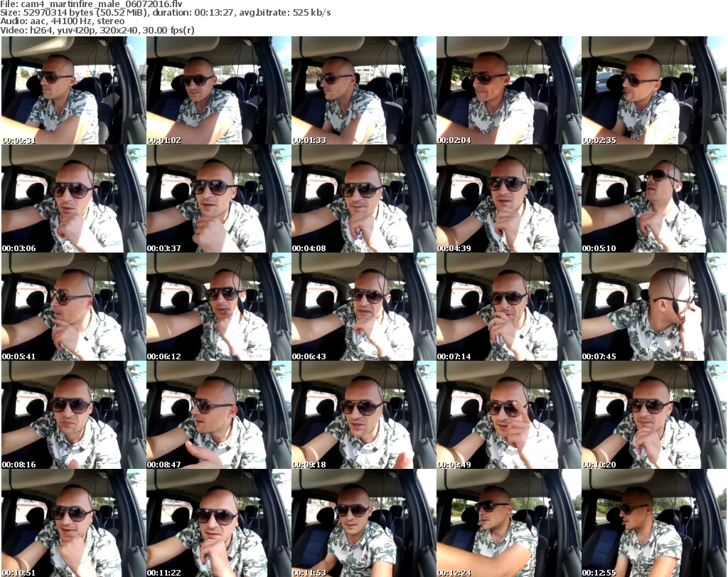This screenshot has width=728, height=577.
Task: Click the preview frame at 00:10:20
Action: point(654,415)
